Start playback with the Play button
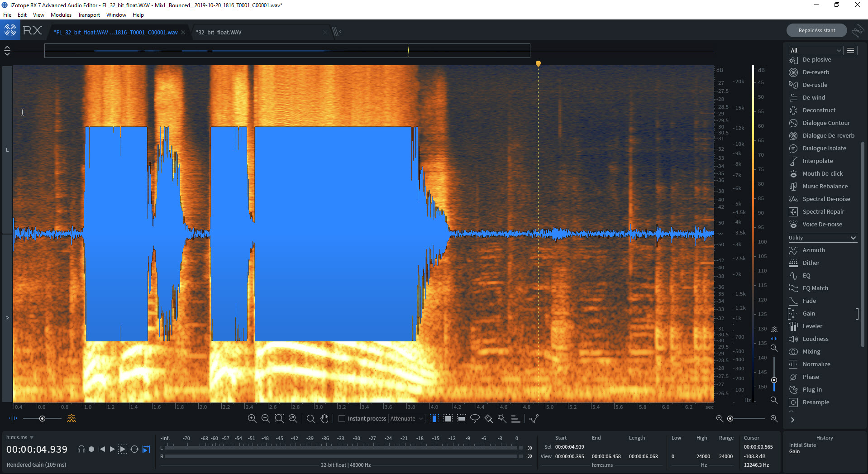Image resolution: width=868 pixels, height=474 pixels. (112, 449)
